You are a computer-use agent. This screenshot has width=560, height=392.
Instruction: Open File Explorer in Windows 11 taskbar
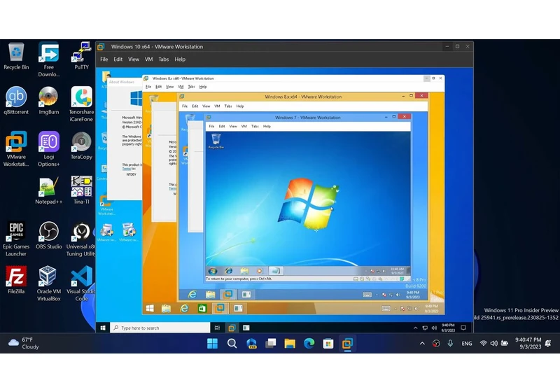point(290,344)
